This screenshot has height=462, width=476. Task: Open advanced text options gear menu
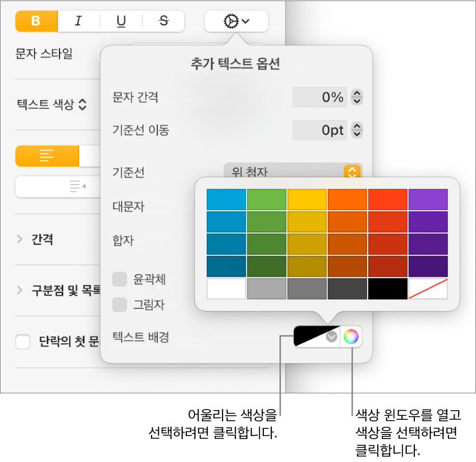236,21
